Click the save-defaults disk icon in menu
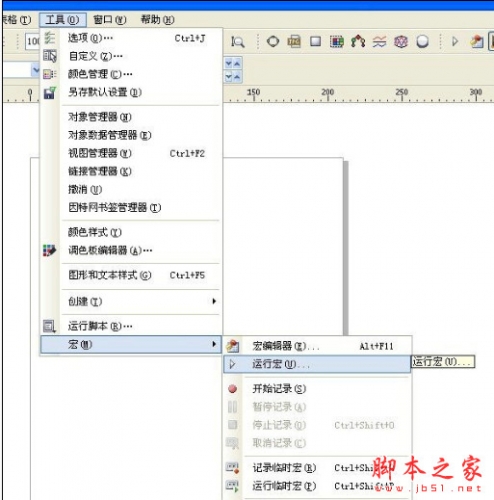This screenshot has height=500, width=494. (50, 92)
